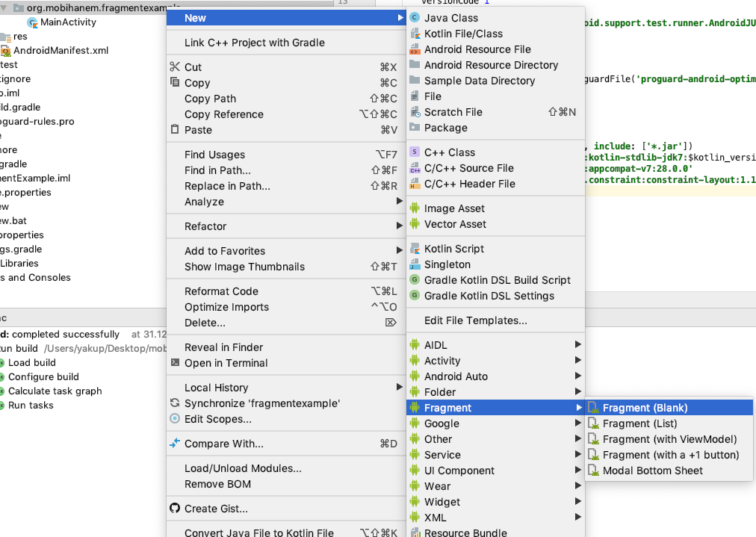Image resolution: width=756 pixels, height=537 pixels.
Task: Expand the Service submenu arrow
Action: (578, 454)
